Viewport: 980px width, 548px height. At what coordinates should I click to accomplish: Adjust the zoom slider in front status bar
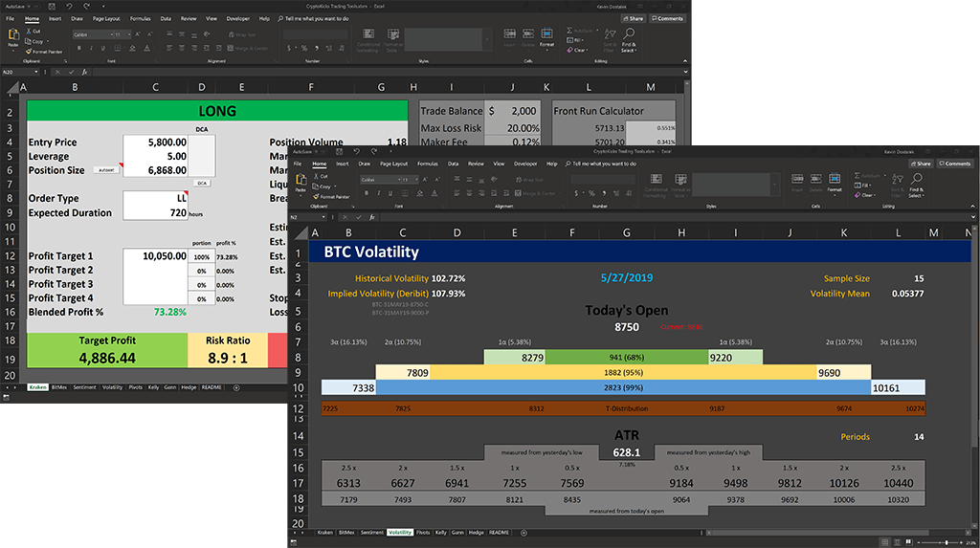[946, 542]
